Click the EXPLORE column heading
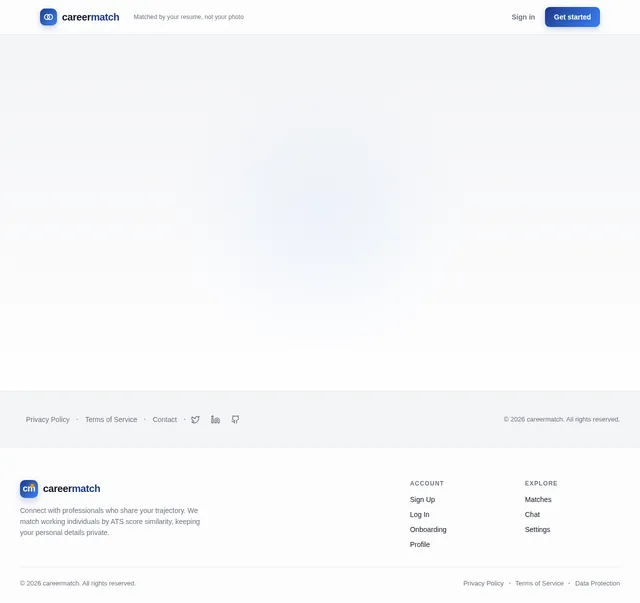Image resolution: width=640 pixels, height=603 pixels. [x=541, y=483]
